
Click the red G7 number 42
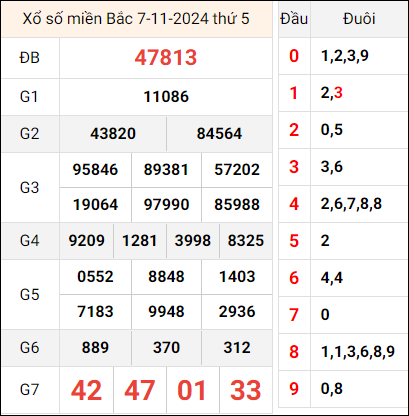pyautogui.click(x=86, y=390)
